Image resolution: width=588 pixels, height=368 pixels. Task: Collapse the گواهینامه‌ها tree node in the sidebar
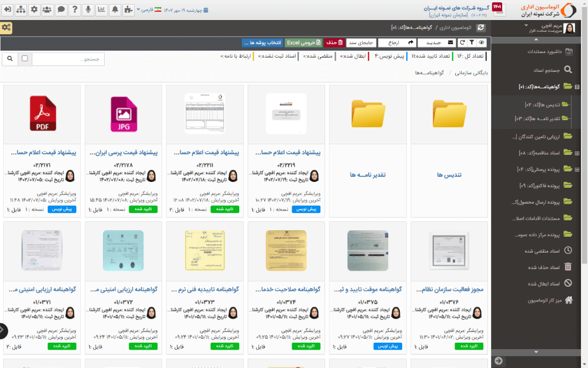click(577, 86)
